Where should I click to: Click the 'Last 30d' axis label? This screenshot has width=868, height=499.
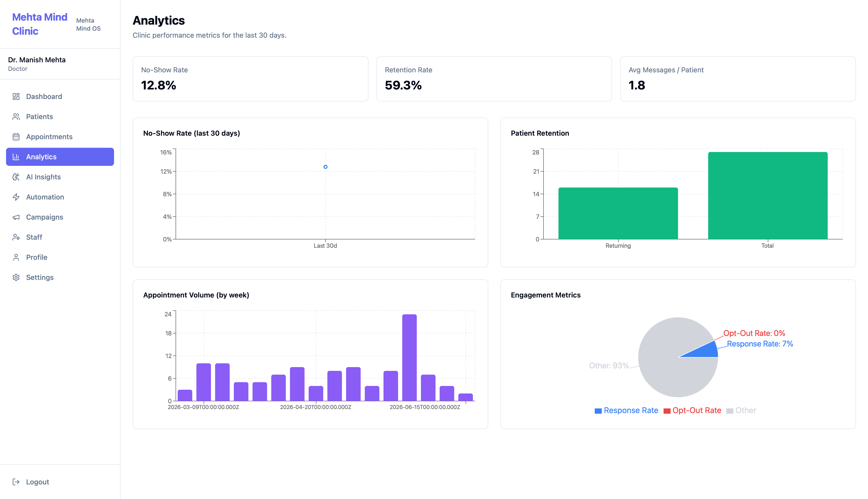click(325, 246)
